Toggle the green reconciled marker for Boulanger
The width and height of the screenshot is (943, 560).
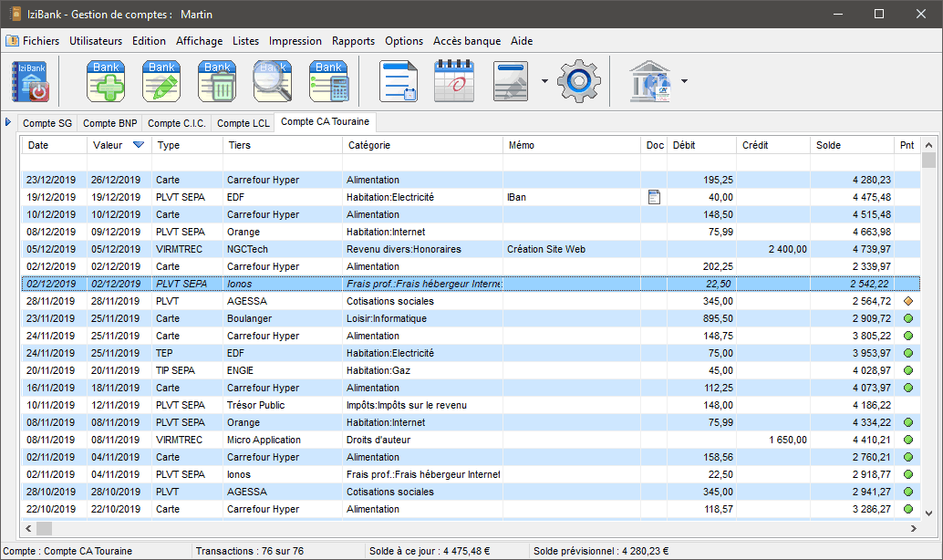pyautogui.click(x=907, y=318)
